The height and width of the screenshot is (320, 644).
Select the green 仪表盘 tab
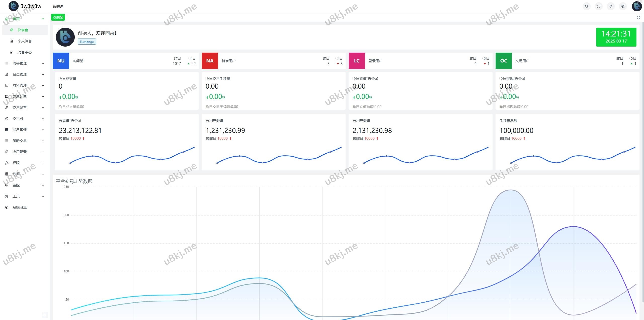[58, 17]
